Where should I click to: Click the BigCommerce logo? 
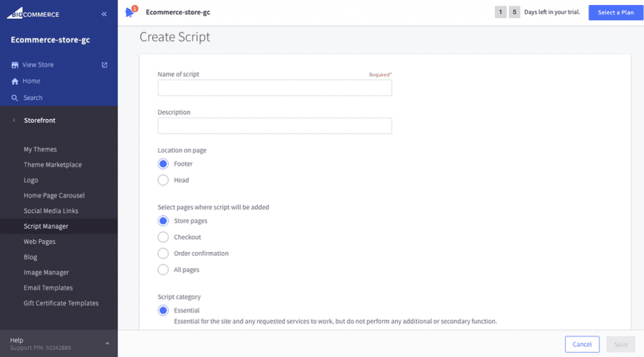(33, 13)
